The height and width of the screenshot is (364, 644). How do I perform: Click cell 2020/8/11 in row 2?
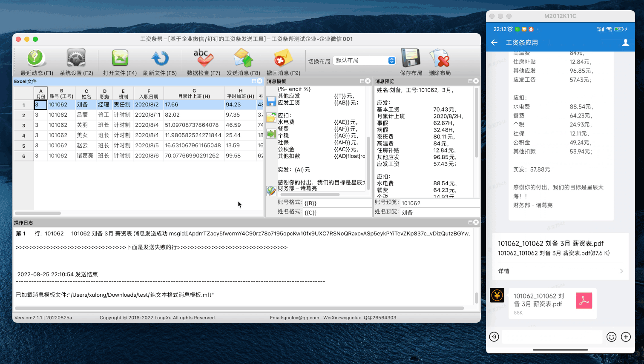pyautogui.click(x=149, y=115)
